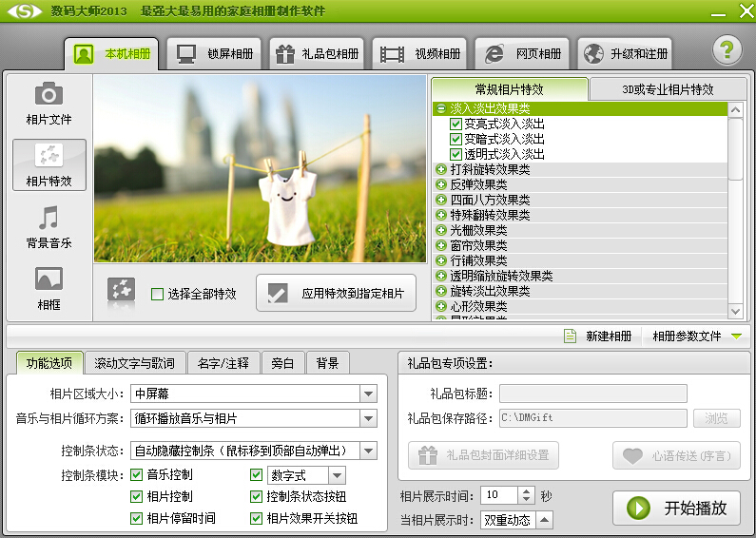Toggle 音乐控制 checkbox
The height and width of the screenshot is (538, 756).
tap(137, 475)
